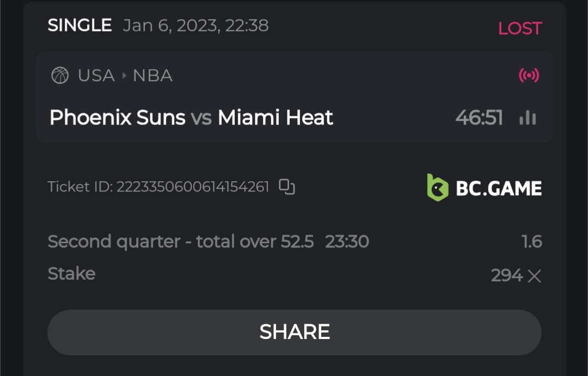Click the match time 46:51

(x=479, y=118)
